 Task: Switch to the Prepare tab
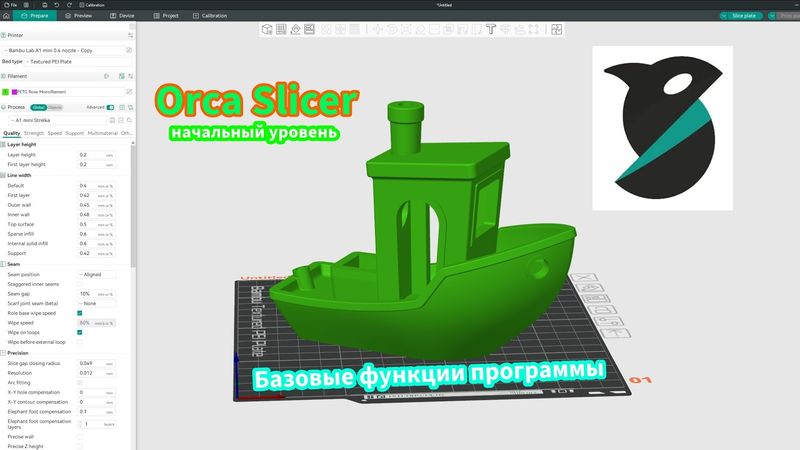click(35, 16)
